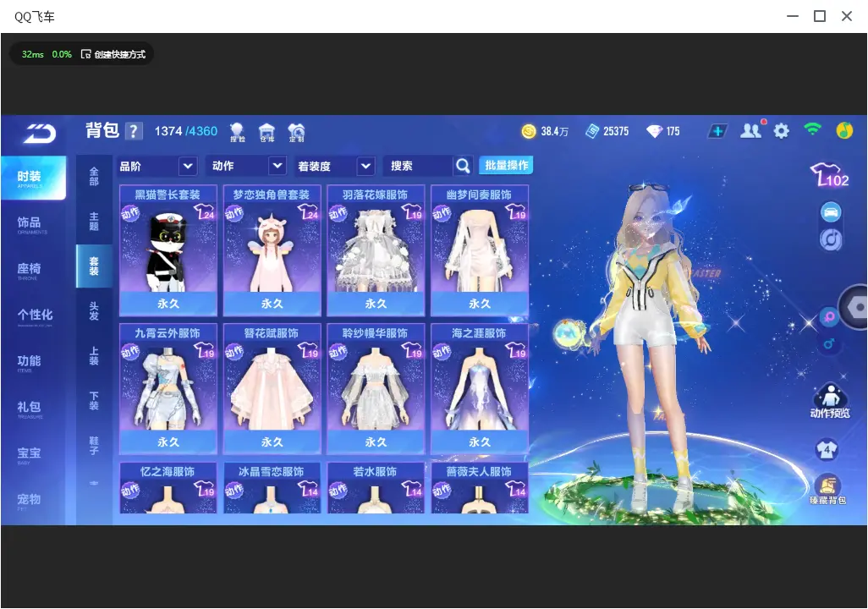Click the 冰晶雪恋服饰 item title

point(272,472)
